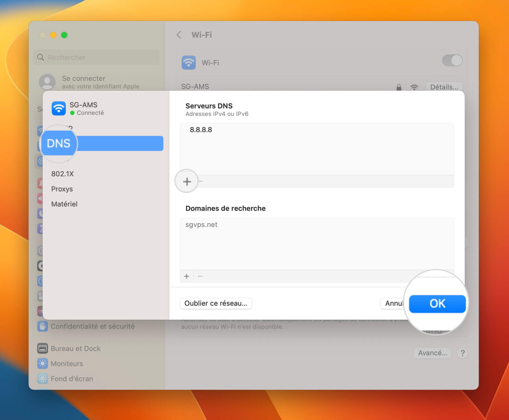Open the Matériel tab

(x=64, y=204)
